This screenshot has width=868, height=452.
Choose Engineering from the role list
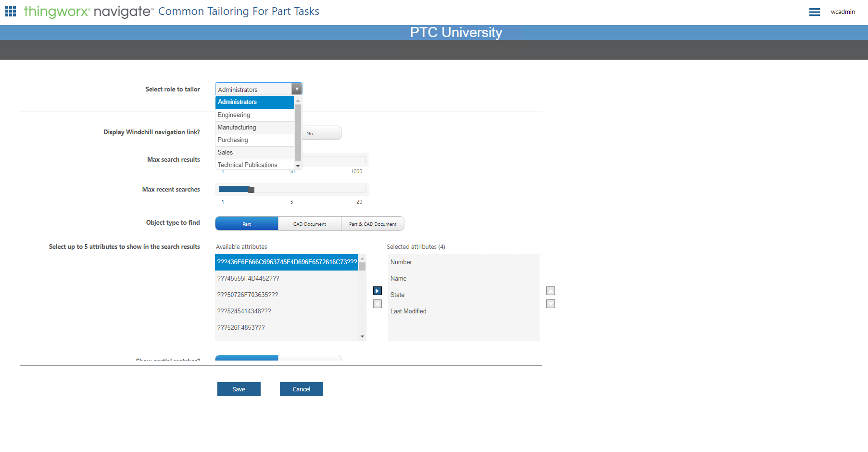coord(234,115)
